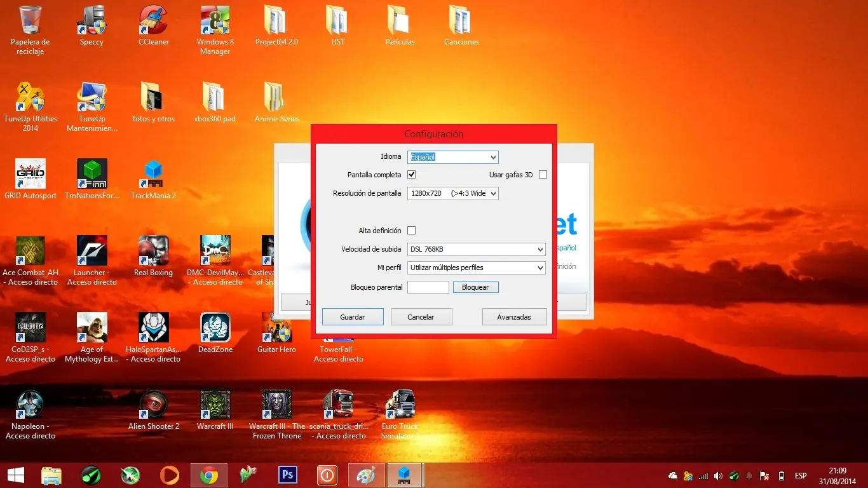Open the Windows Start button

coord(15,475)
